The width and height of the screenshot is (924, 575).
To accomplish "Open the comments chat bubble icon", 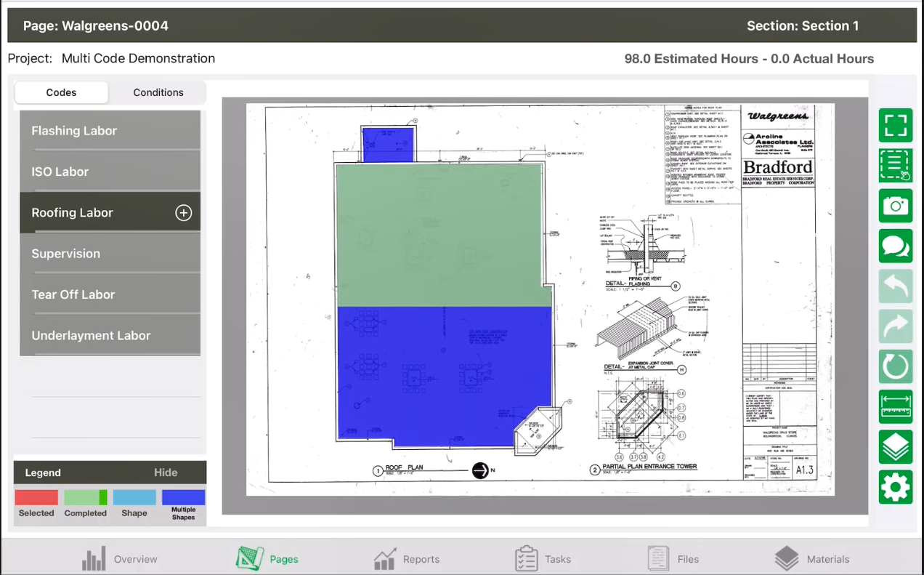I will [896, 246].
